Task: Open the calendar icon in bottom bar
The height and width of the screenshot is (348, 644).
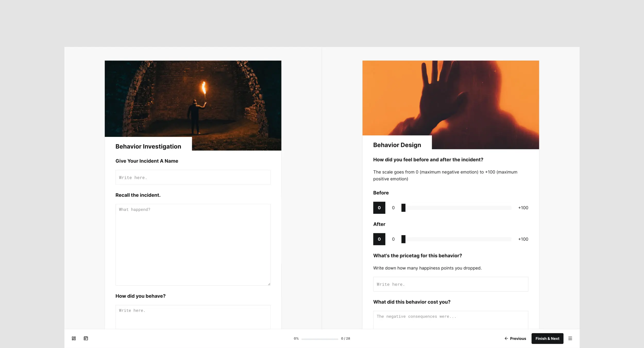Action: [86, 338]
